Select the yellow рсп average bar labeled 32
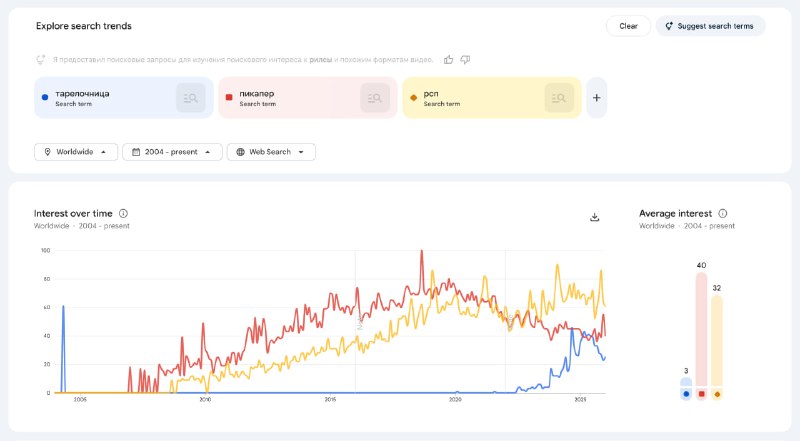 [x=717, y=340]
